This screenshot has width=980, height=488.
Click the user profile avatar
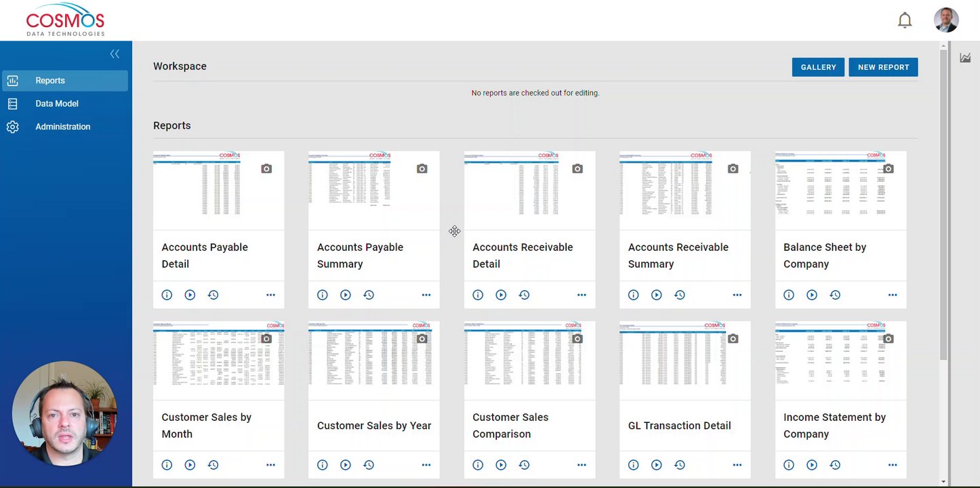(945, 20)
